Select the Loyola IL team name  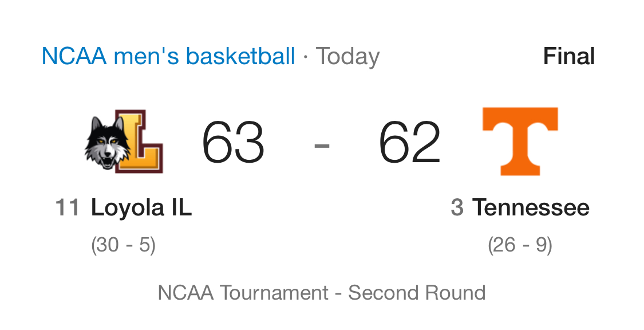pos(141,207)
